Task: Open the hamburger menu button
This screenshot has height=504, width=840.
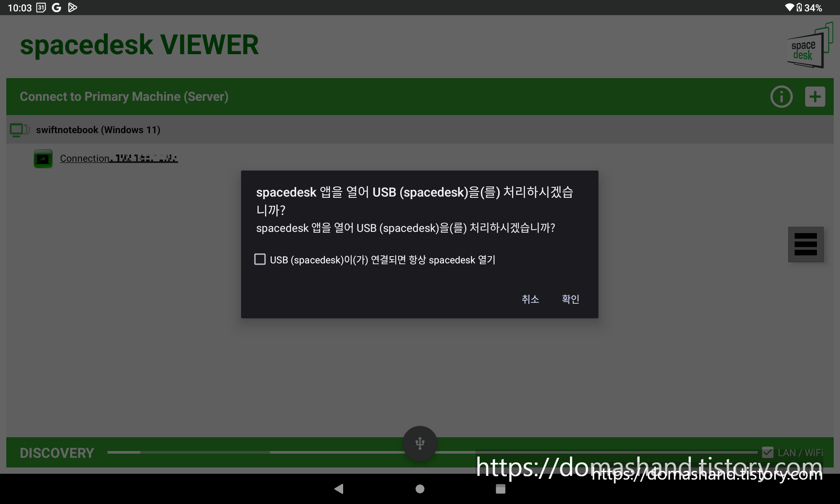Action: pyautogui.click(x=806, y=244)
